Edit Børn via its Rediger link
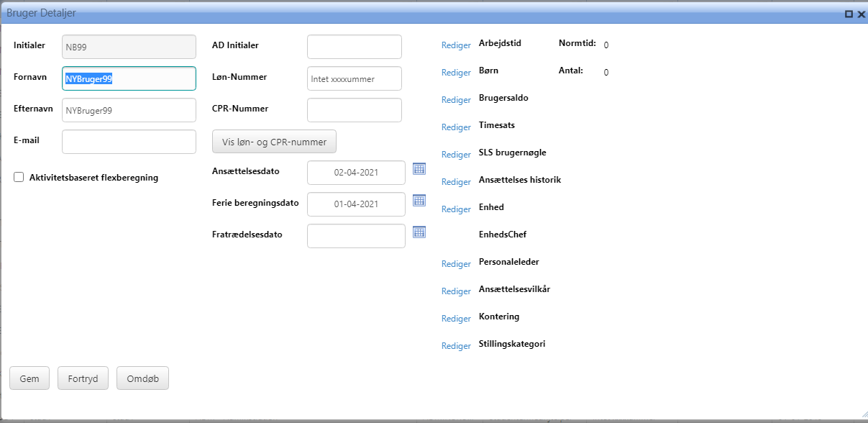Image resolution: width=868 pixels, height=423 pixels. tap(456, 73)
